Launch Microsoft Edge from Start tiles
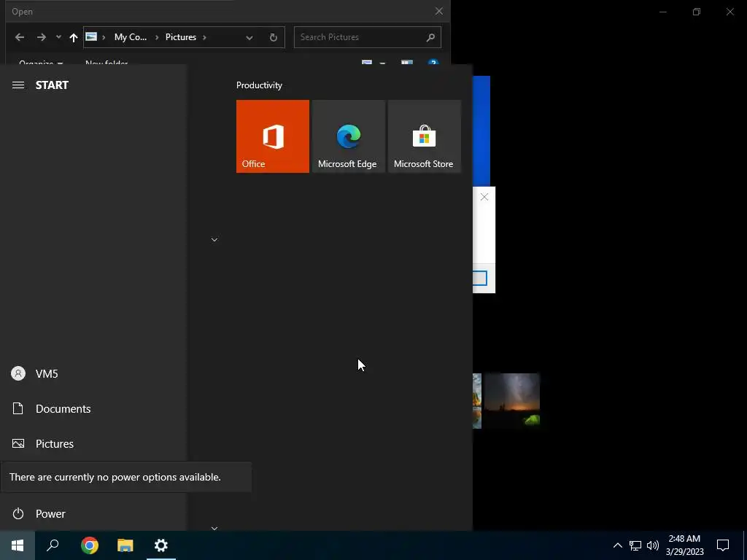Screen dimensions: 747x560 (x=348, y=136)
